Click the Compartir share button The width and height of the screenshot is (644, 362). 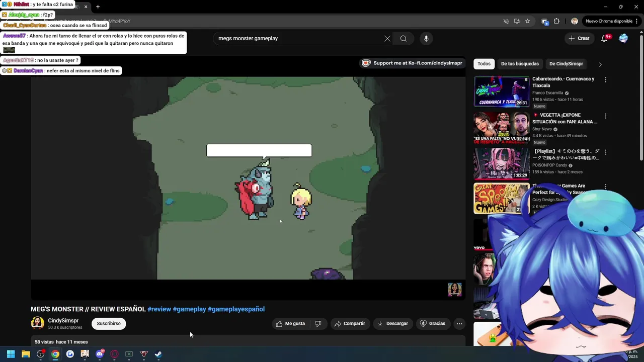click(x=350, y=324)
